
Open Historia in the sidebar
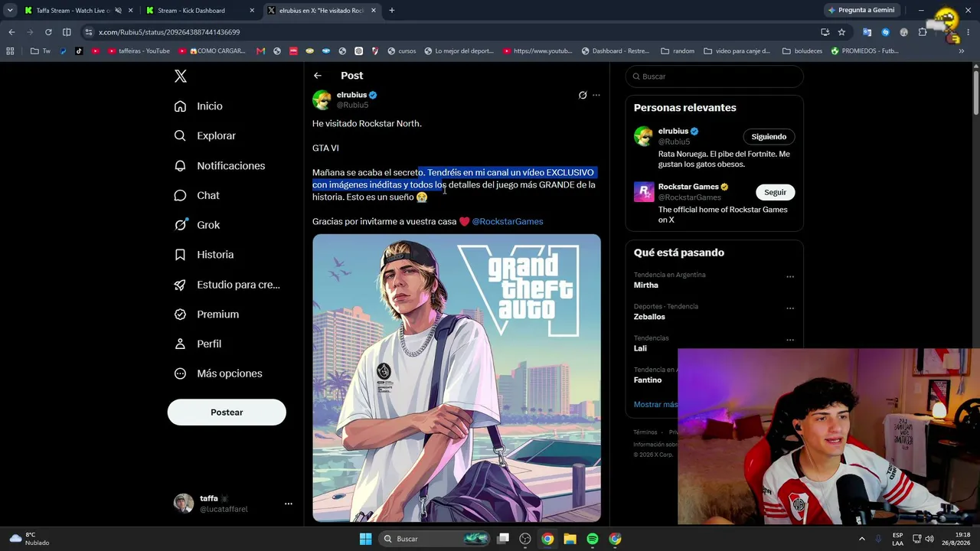point(204,255)
